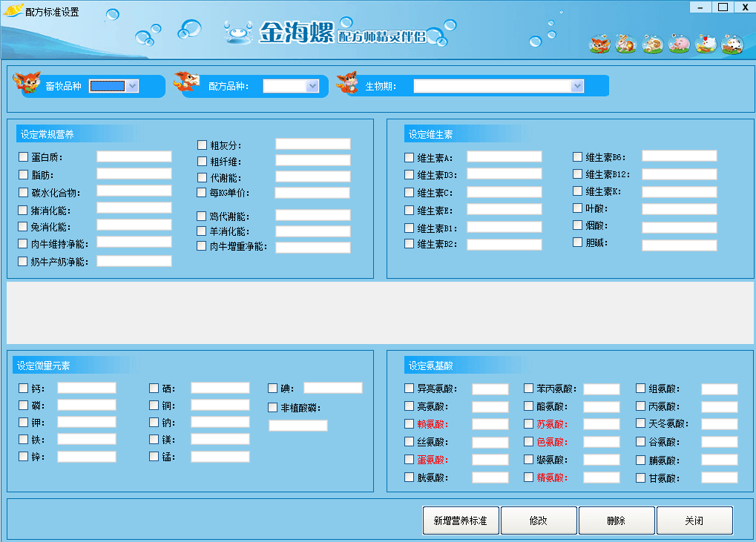The image size is (756, 542).
Task: Tick the 钙 trace element checkbox
Action: pyautogui.click(x=24, y=388)
